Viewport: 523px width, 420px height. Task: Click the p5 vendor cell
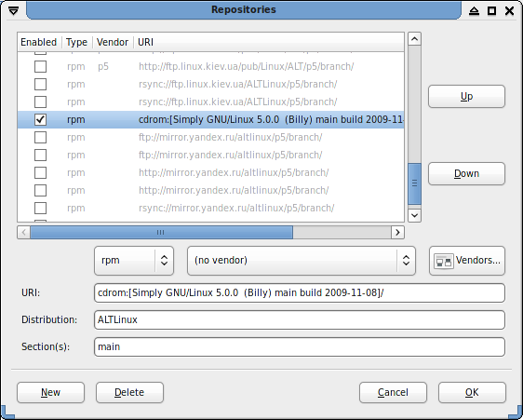coord(103,66)
